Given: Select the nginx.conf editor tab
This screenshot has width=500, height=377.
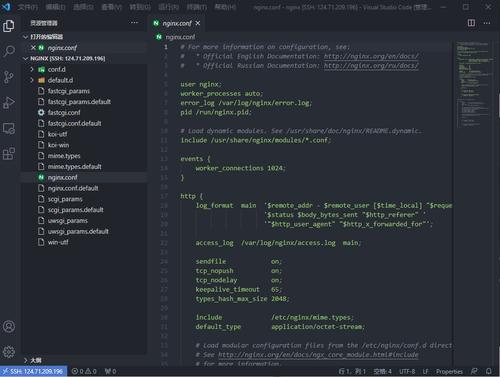Looking at the screenshot, I should pos(177,23).
